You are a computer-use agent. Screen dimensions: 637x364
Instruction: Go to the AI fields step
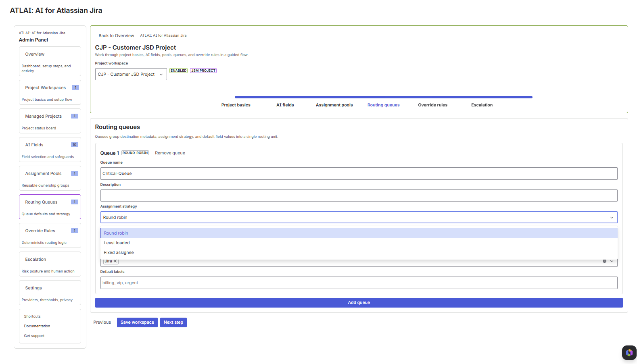(285, 105)
